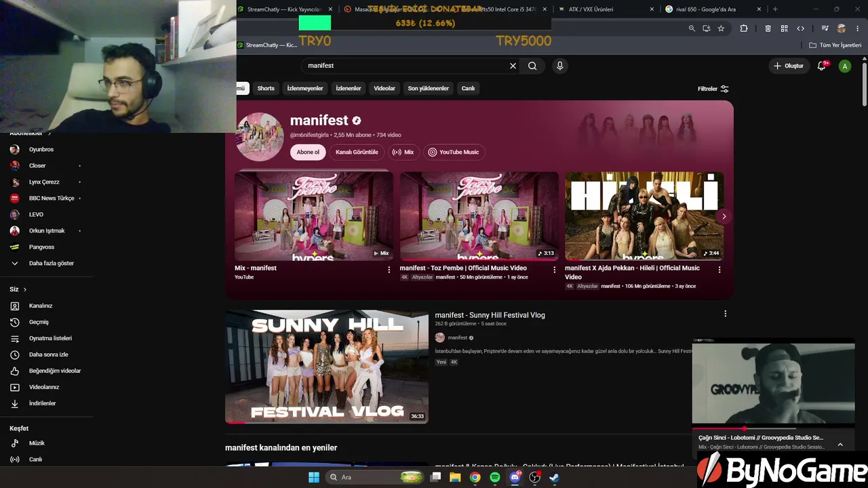Open a new browser tab

(x=775, y=9)
